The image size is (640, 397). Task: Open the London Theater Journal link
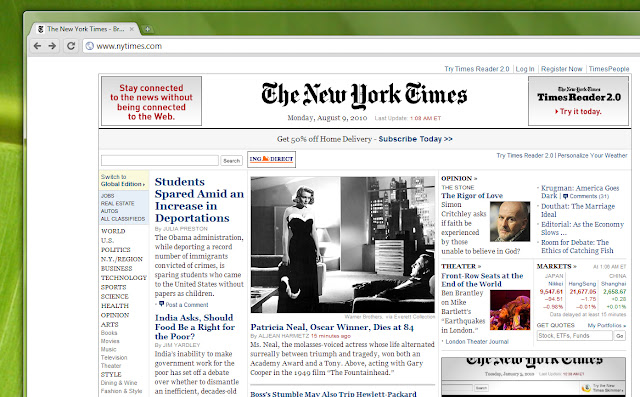[x=477, y=342]
